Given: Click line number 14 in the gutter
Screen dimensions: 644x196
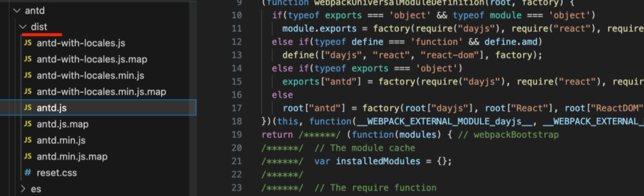Looking at the screenshot, I should pyautogui.click(x=236, y=68).
